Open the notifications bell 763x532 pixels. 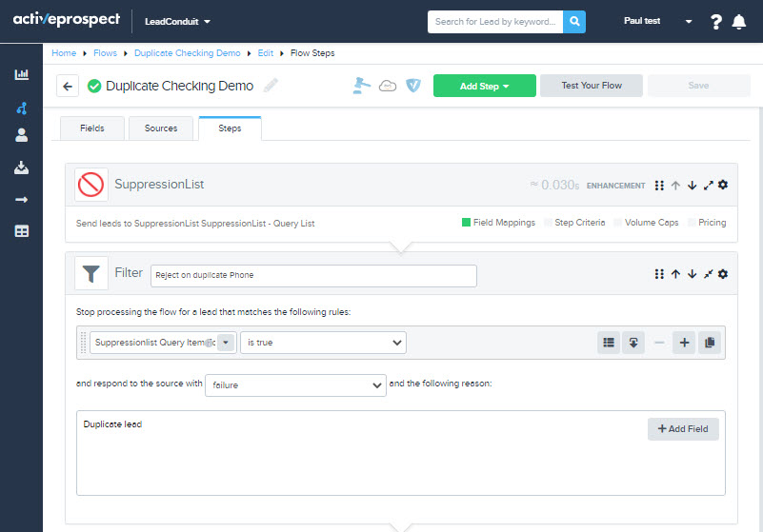738,22
